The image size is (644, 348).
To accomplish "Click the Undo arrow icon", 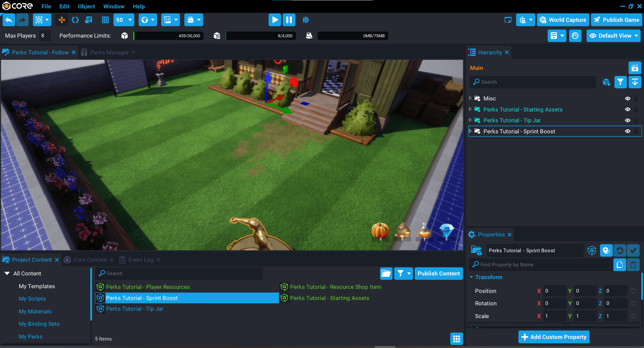I will click(x=9, y=20).
